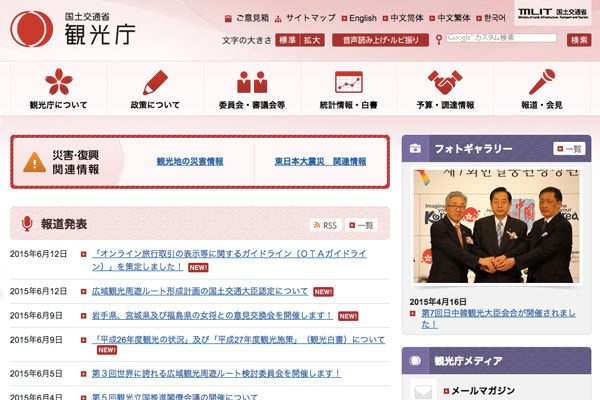The height and width of the screenshot is (400, 600).
Task: Open the handshake icon for 予算・調達情報
Action: pyautogui.click(x=445, y=82)
